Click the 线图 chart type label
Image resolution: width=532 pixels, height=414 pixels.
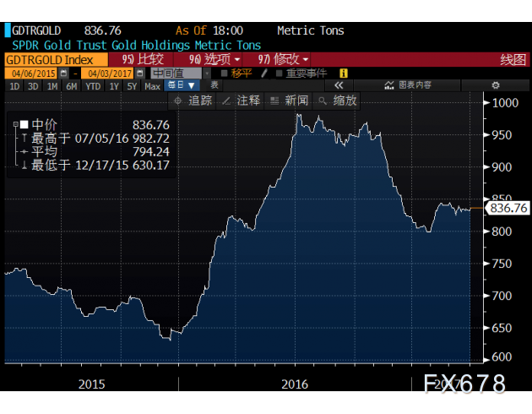[513, 60]
